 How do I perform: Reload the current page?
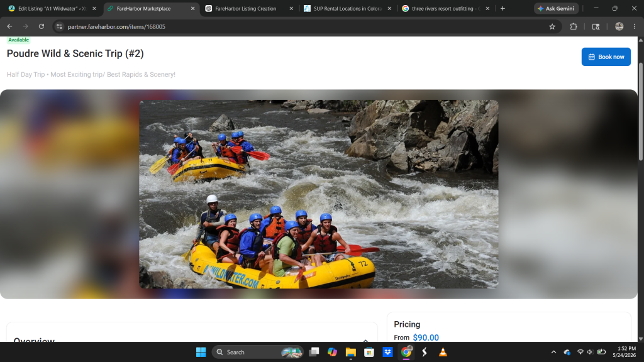click(42, 26)
